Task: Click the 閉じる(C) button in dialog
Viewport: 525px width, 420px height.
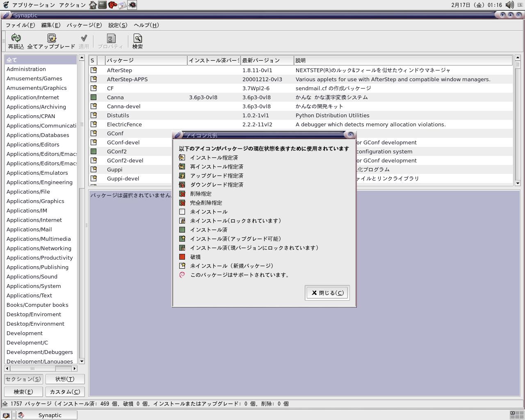Action: click(327, 293)
